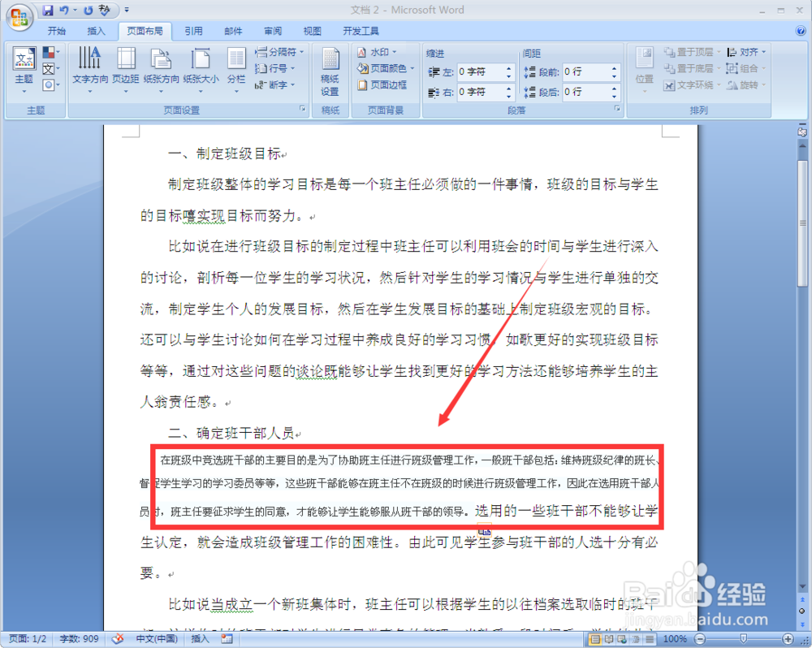Click the Office button
Screen dimensions: 812x648
pos(19,17)
